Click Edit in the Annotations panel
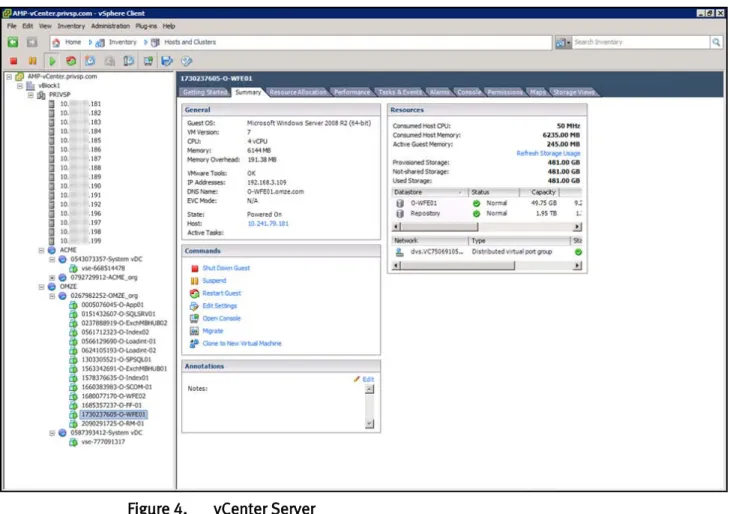Viewport: 730px width, 514px height. (368, 379)
